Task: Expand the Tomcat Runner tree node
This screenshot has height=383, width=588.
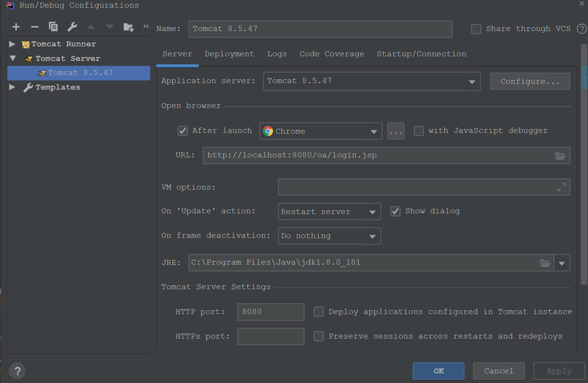Action: click(12, 44)
